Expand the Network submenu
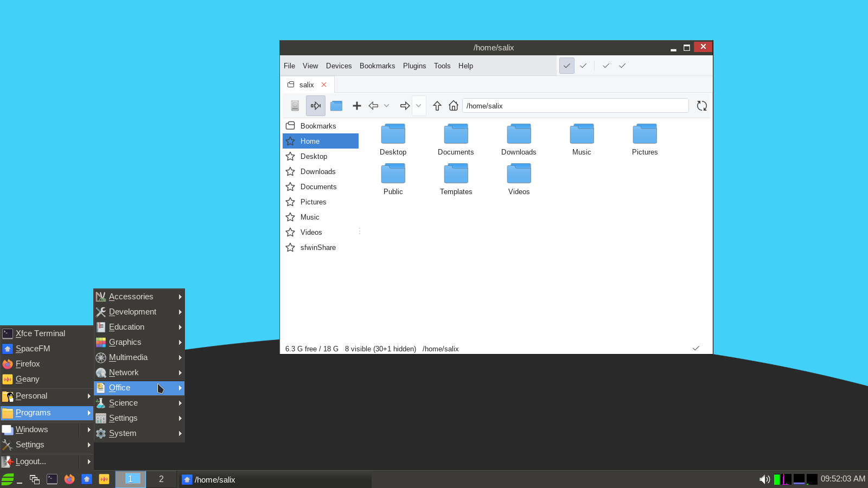Screen dimensions: 868x488 (139, 373)
